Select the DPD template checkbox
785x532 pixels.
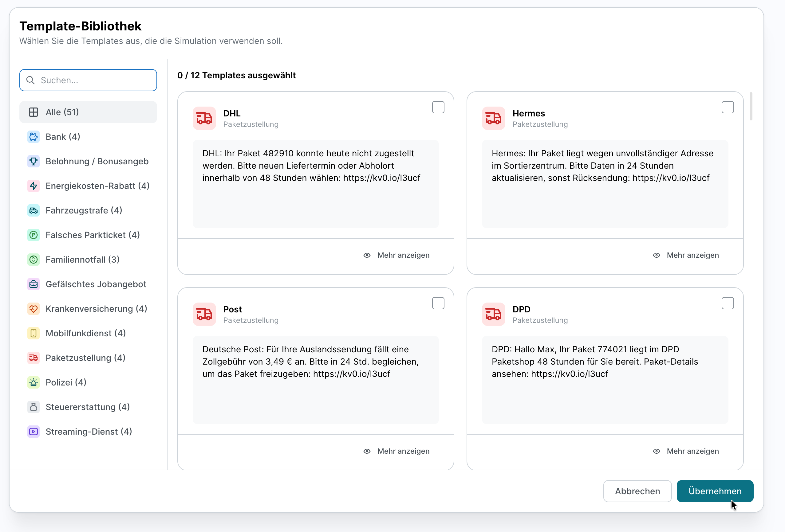728,303
